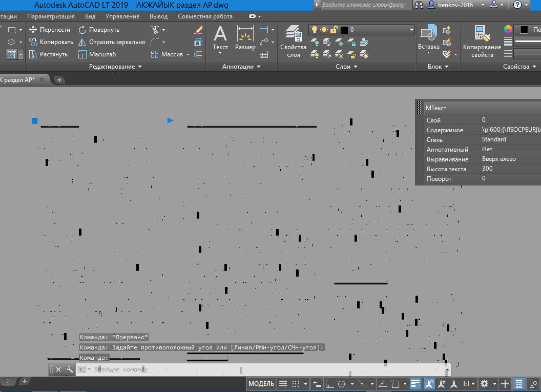This screenshot has height=392, width=541.
Task: Open the Управление ribbon tab
Action: pyautogui.click(x=122, y=16)
